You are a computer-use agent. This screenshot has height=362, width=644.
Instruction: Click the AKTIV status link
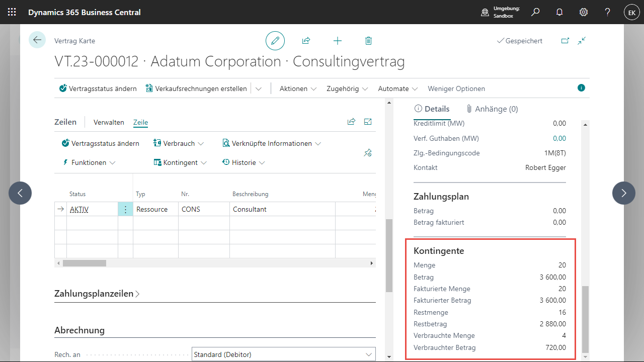pyautogui.click(x=79, y=209)
